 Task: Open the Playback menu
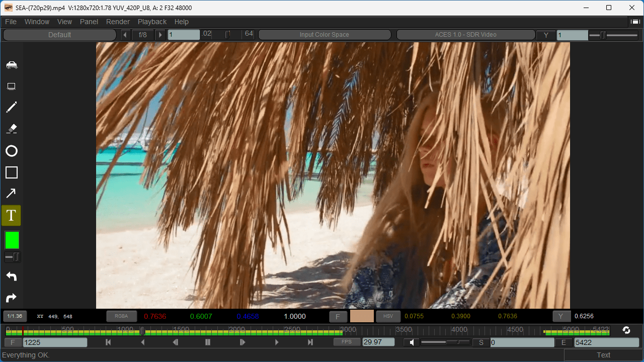[x=152, y=22]
